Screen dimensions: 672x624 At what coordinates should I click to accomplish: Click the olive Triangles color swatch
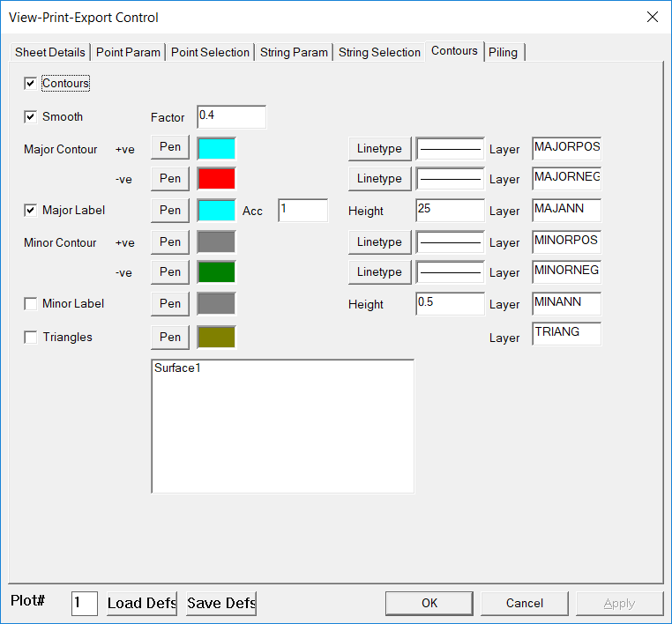tap(216, 338)
